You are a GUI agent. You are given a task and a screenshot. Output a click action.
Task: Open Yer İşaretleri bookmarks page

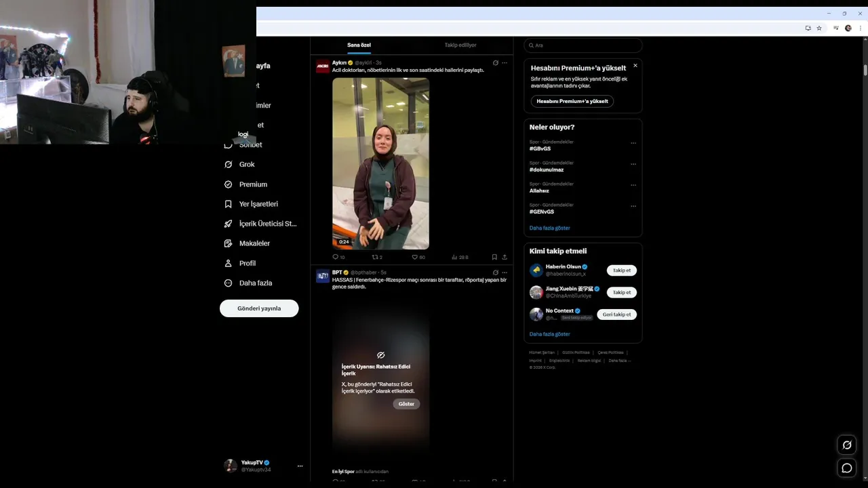(x=251, y=204)
